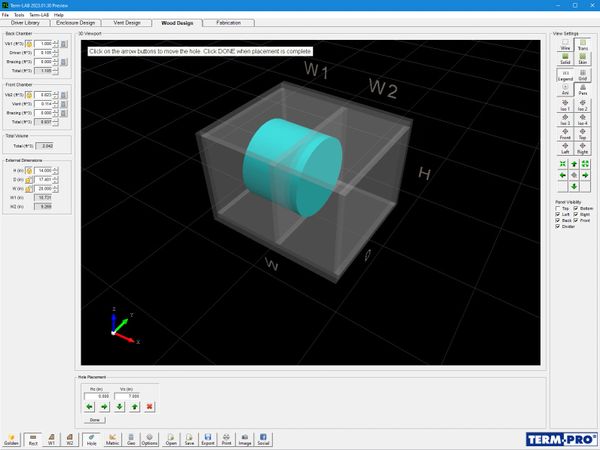Switch to the Vent Design tab
The image size is (600, 450).
point(127,23)
